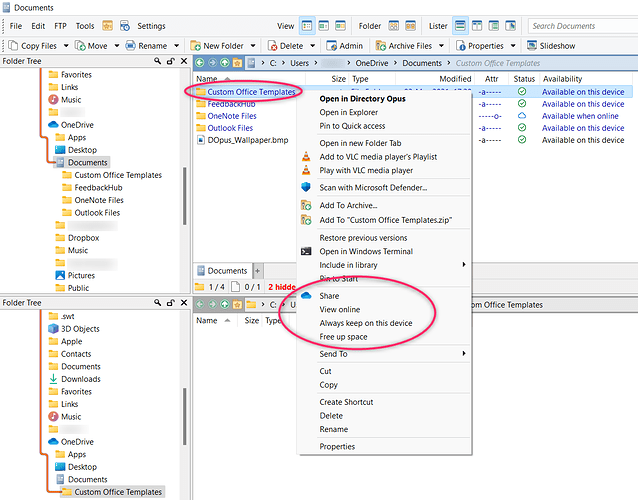Click the Properties toolbar button

[481, 46]
